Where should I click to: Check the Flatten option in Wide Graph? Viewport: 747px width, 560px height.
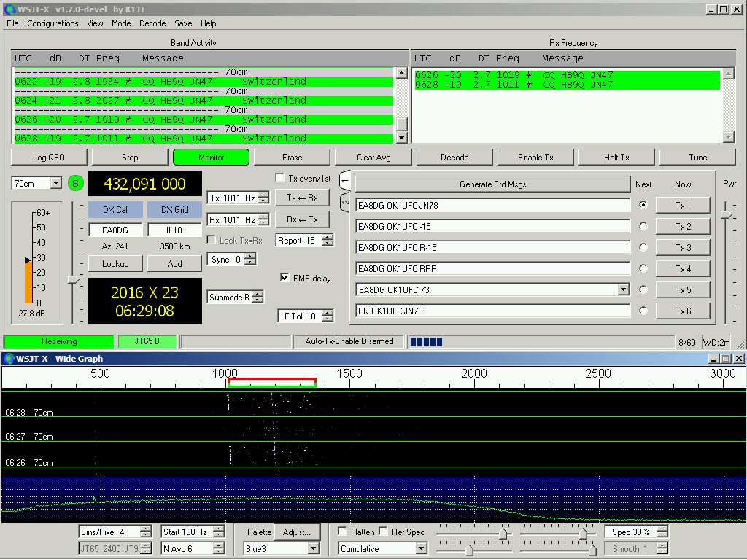344,532
